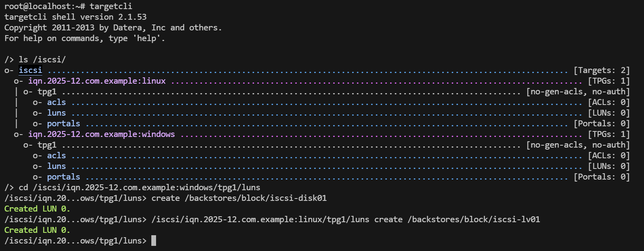Collapse the "o-" marker beside linux target
Screen dimensions: 644x251
tap(18, 81)
